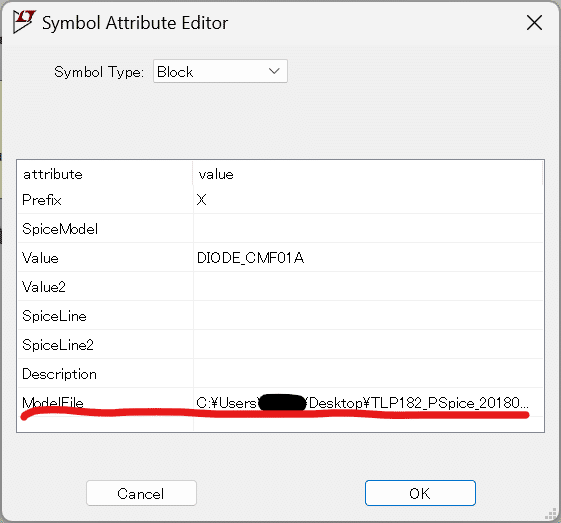Edit the Description value cell
The height and width of the screenshot is (523, 561).
[368, 374]
